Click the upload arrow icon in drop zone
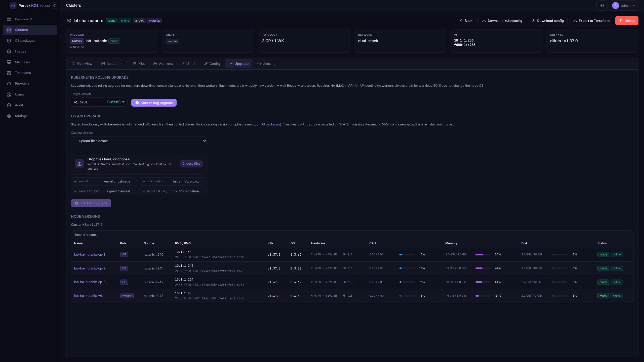 pyautogui.click(x=79, y=164)
